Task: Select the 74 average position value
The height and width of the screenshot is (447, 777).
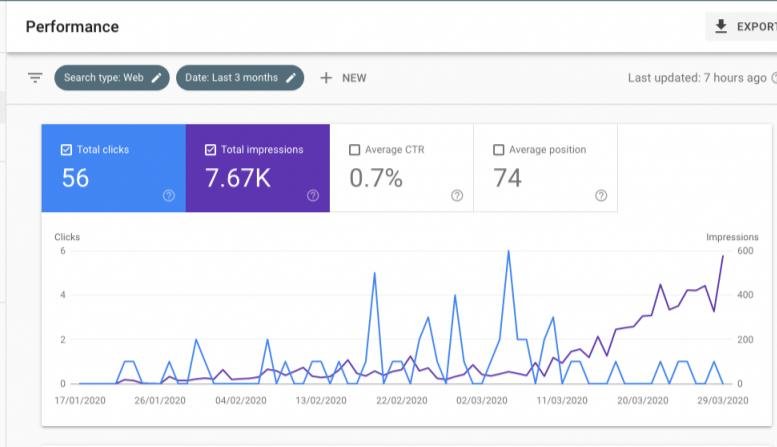Action: point(507,178)
